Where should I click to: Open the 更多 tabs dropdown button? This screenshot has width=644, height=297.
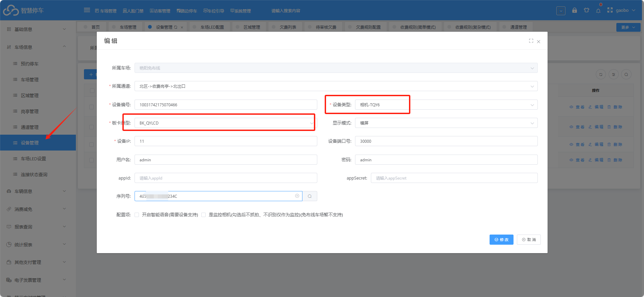[x=628, y=27]
